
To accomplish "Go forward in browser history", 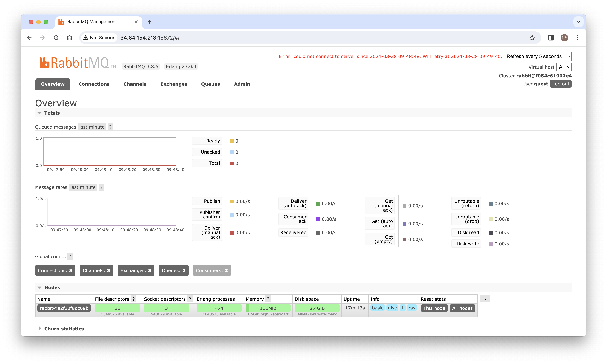I will 42,38.
